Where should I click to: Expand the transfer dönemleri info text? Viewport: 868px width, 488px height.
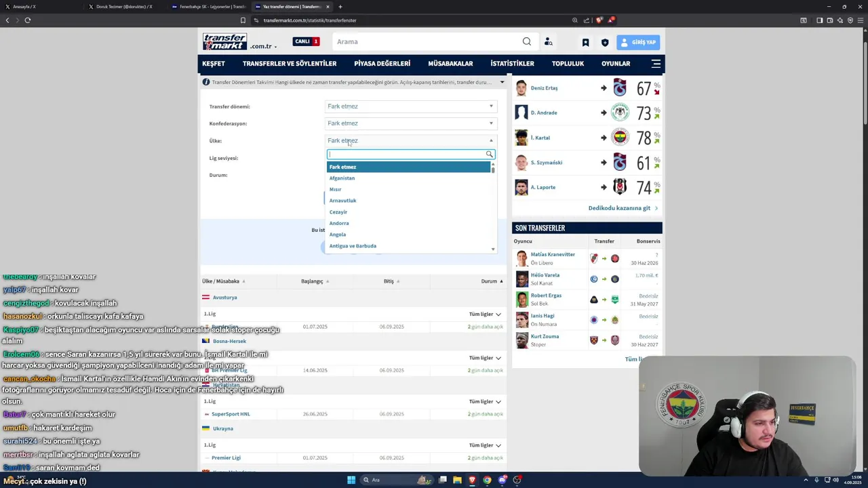pos(502,82)
